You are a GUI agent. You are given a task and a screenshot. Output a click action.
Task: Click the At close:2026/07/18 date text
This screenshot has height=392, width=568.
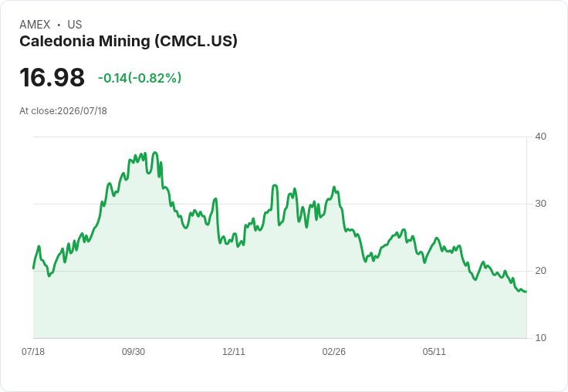63,111
